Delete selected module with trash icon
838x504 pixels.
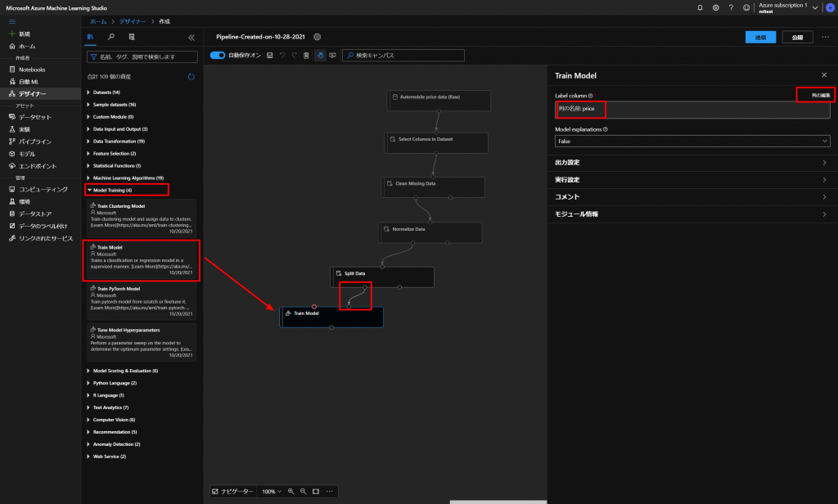click(306, 56)
